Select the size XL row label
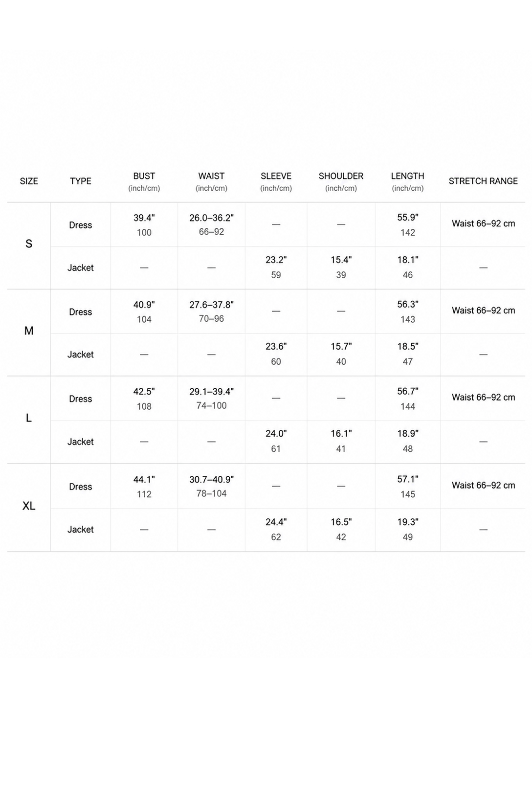Viewport: 532px width, 798px height. (x=29, y=506)
